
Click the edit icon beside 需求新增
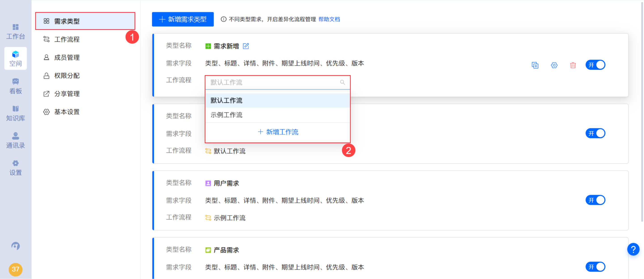coord(246,46)
